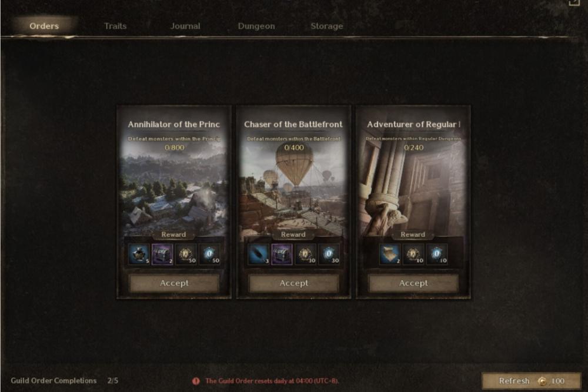Click the potion reward icon on Annihilator card
The width and height of the screenshot is (588, 392).
click(139, 254)
